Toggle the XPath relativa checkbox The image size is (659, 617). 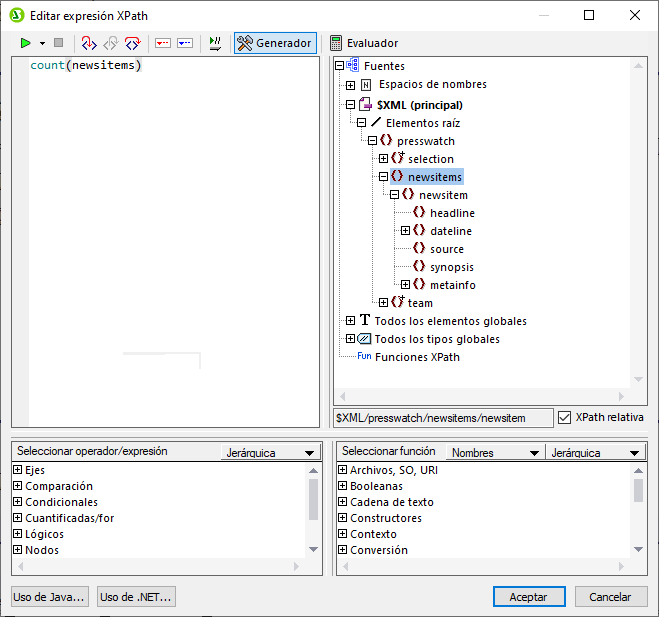click(x=565, y=417)
